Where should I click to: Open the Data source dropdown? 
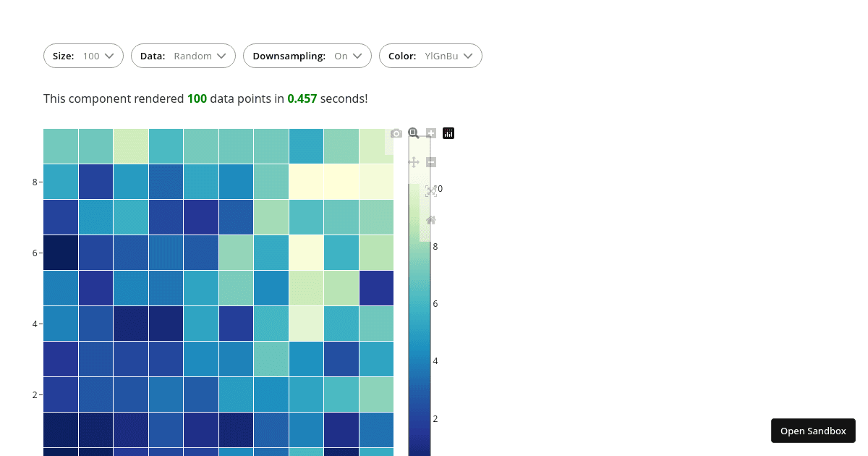click(183, 56)
